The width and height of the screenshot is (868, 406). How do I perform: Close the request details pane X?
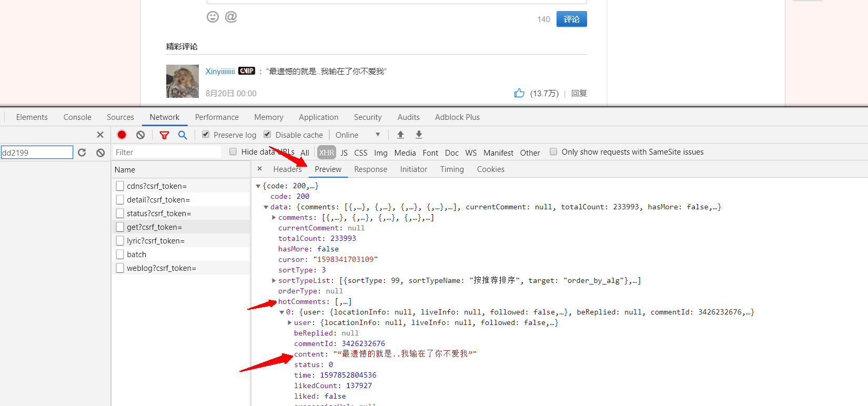click(x=260, y=169)
